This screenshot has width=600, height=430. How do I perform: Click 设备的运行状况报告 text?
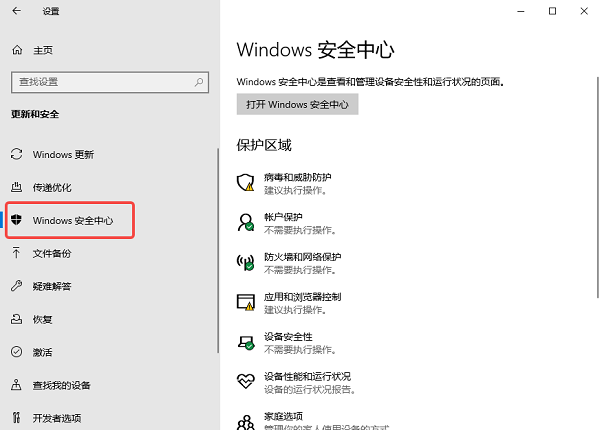(x=310, y=389)
